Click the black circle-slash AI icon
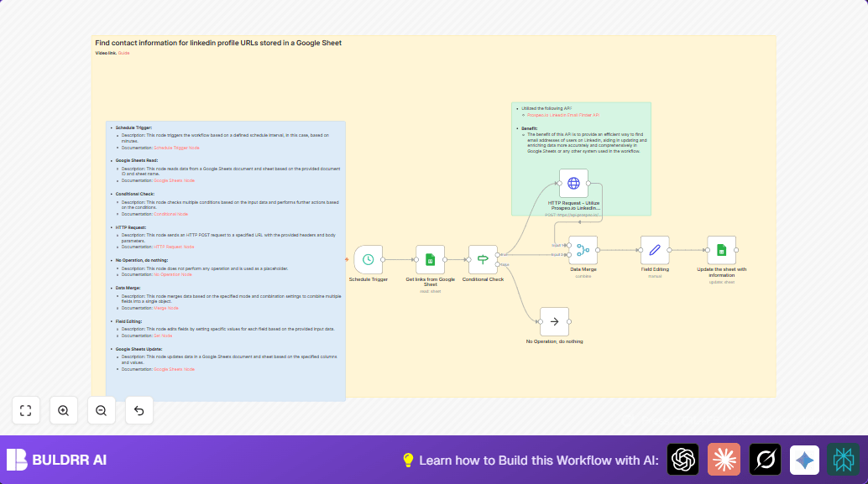The image size is (868, 484). (x=765, y=459)
